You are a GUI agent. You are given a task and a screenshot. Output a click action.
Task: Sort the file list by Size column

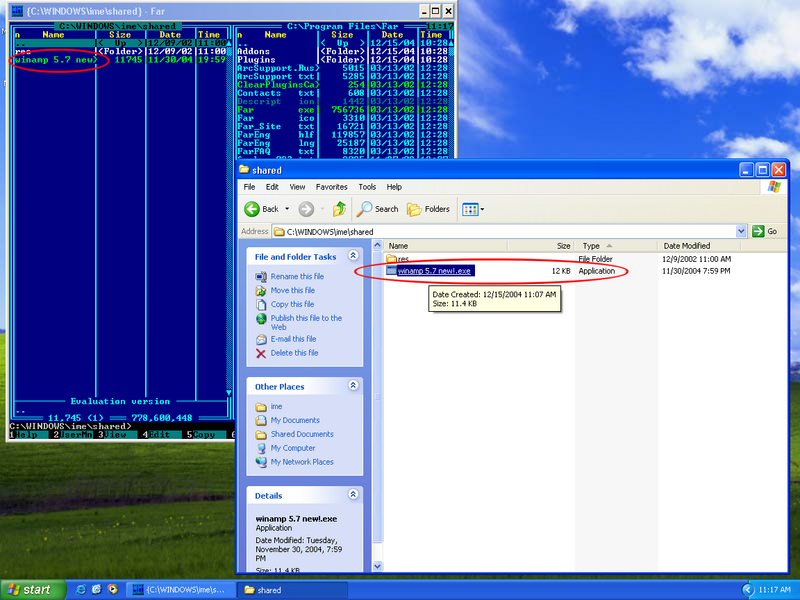pyautogui.click(x=541, y=246)
